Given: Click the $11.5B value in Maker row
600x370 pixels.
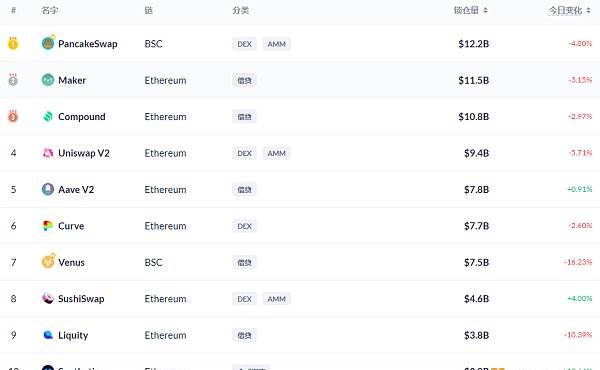Looking at the screenshot, I should tap(474, 80).
